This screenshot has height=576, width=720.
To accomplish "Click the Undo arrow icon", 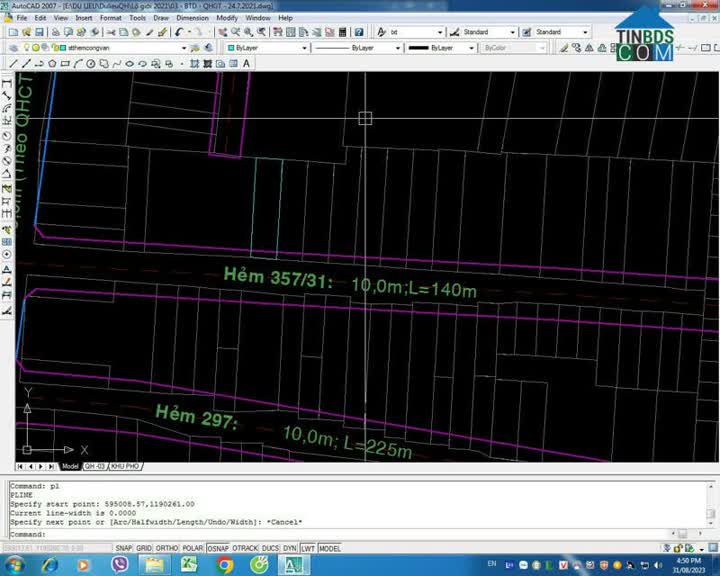I will point(180,32).
